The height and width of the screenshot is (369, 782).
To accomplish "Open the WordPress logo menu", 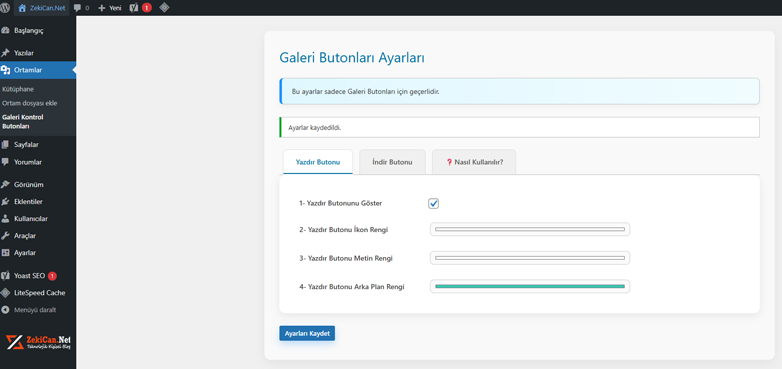I will click(5, 8).
